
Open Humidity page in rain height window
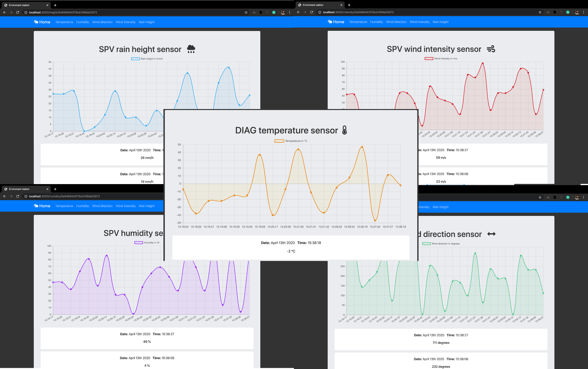[83, 22]
